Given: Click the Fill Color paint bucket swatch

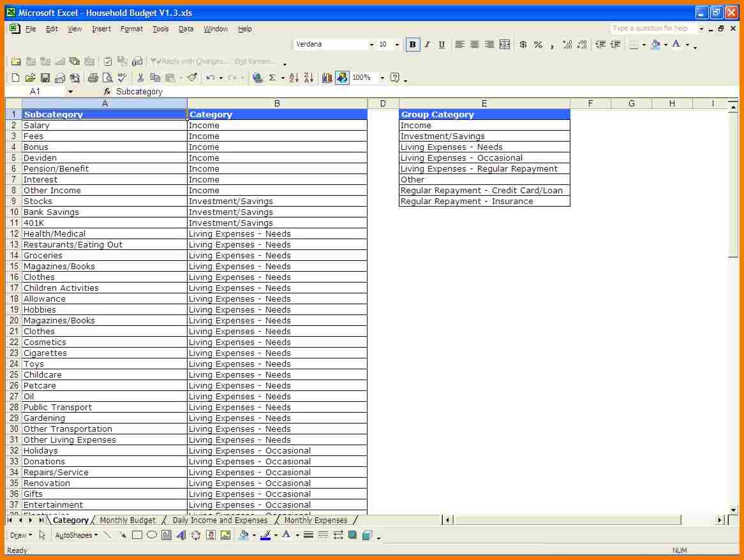Looking at the screenshot, I should pos(655,45).
